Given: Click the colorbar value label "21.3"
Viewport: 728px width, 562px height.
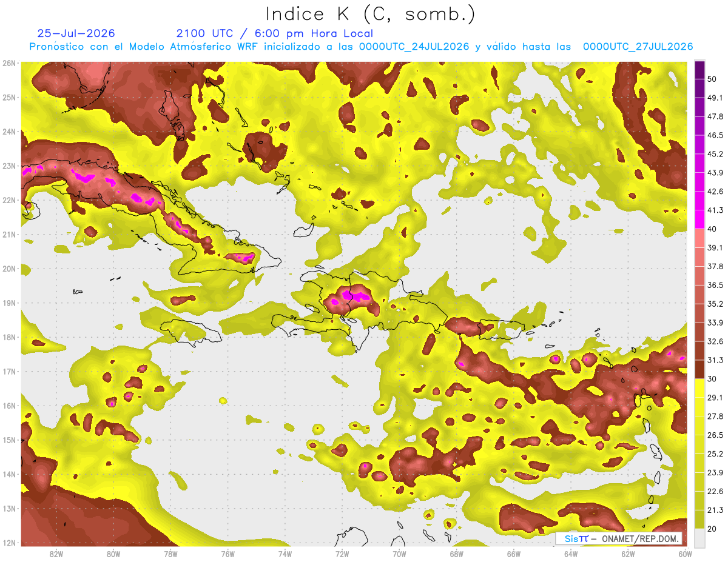Looking at the screenshot, I should click(x=716, y=509).
